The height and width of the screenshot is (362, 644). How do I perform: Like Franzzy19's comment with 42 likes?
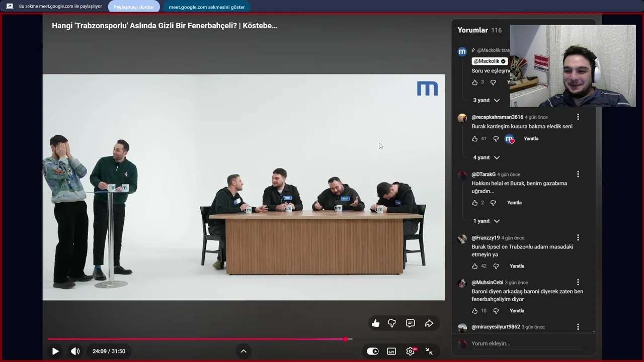pos(475,266)
